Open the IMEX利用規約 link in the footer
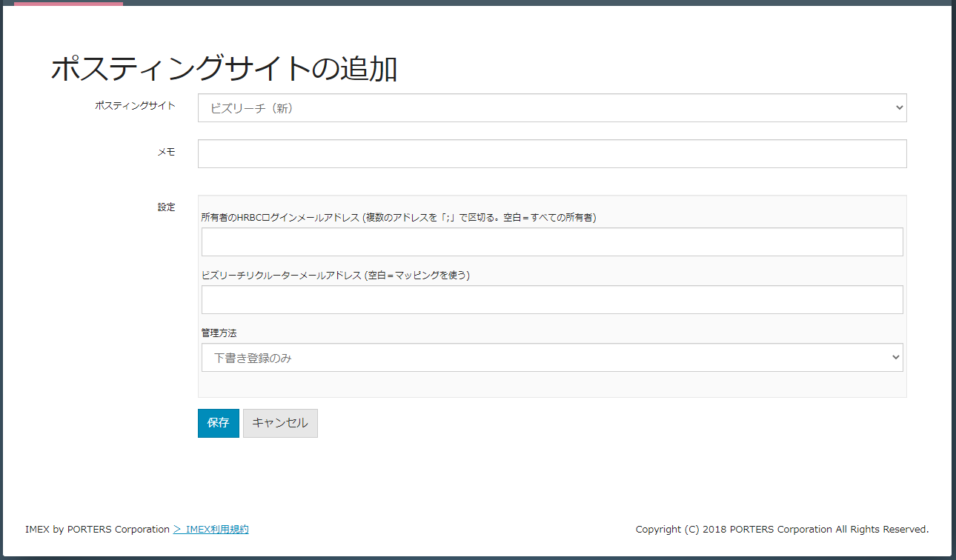The image size is (956, 560). pos(211,530)
